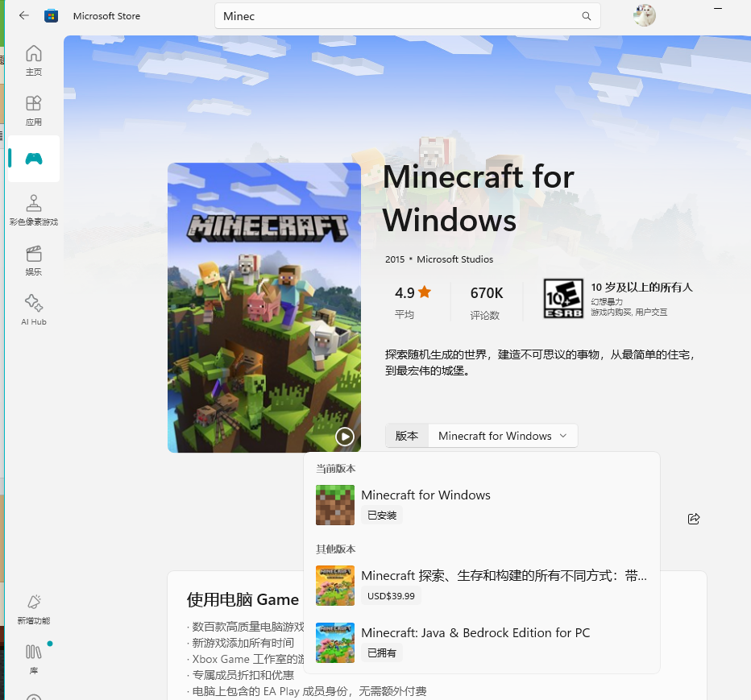
Task: Click the Java & Bedrock edition thumbnail
Action: (335, 643)
